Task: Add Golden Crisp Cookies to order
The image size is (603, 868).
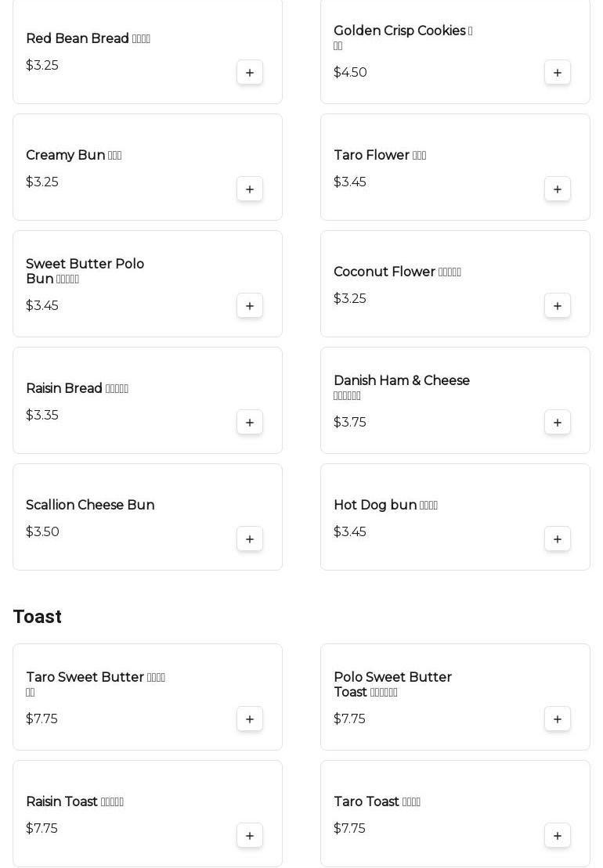Action: 558,73
